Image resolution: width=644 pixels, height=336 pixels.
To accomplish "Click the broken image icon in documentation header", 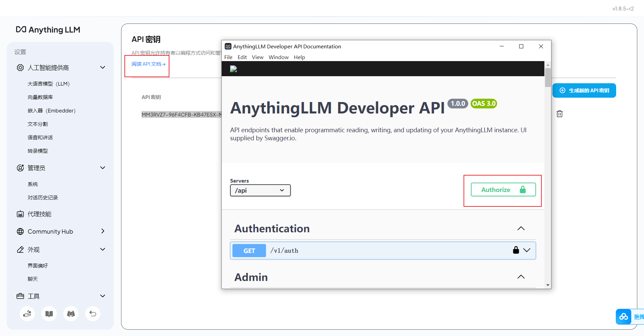I will (233, 69).
